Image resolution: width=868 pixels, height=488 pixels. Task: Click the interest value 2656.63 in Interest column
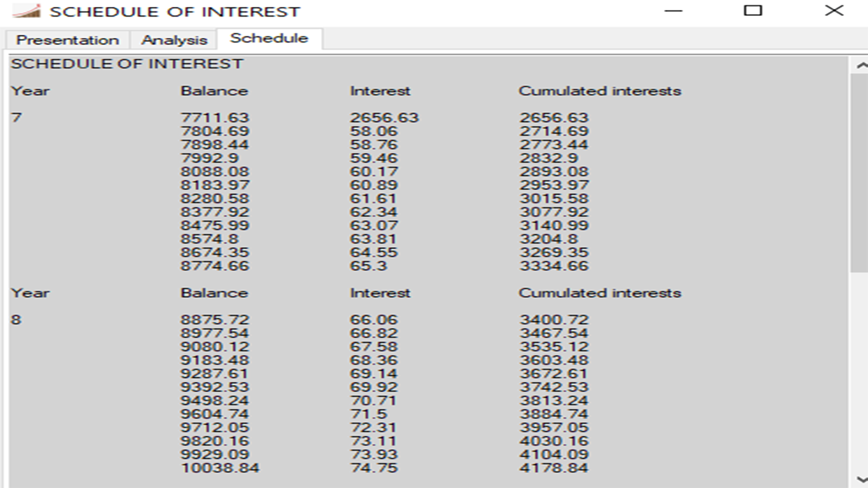[384, 118]
